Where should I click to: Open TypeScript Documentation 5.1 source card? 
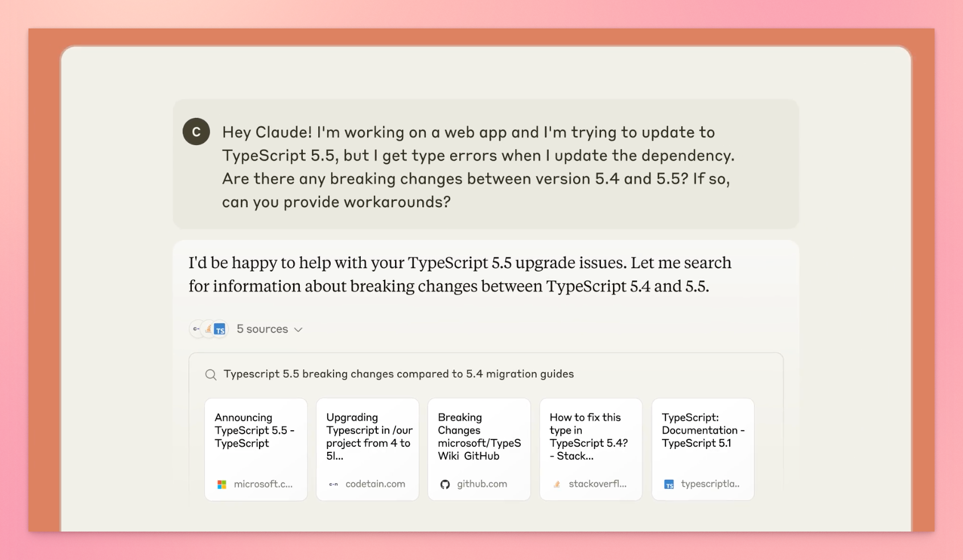point(703,450)
